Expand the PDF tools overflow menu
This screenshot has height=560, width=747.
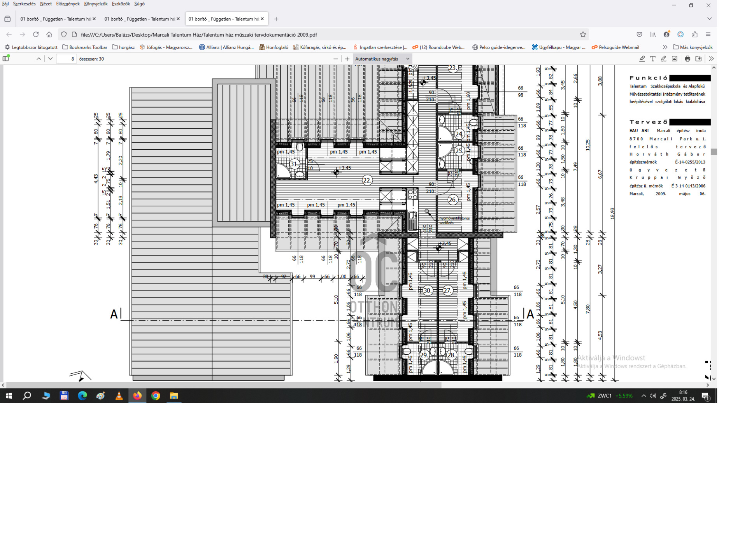pyautogui.click(x=711, y=59)
